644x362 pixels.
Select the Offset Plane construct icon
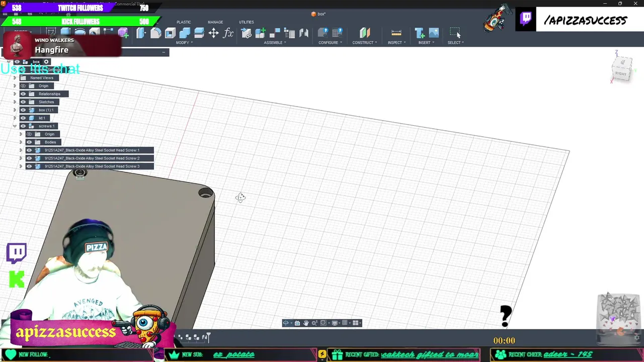pyautogui.click(x=365, y=33)
